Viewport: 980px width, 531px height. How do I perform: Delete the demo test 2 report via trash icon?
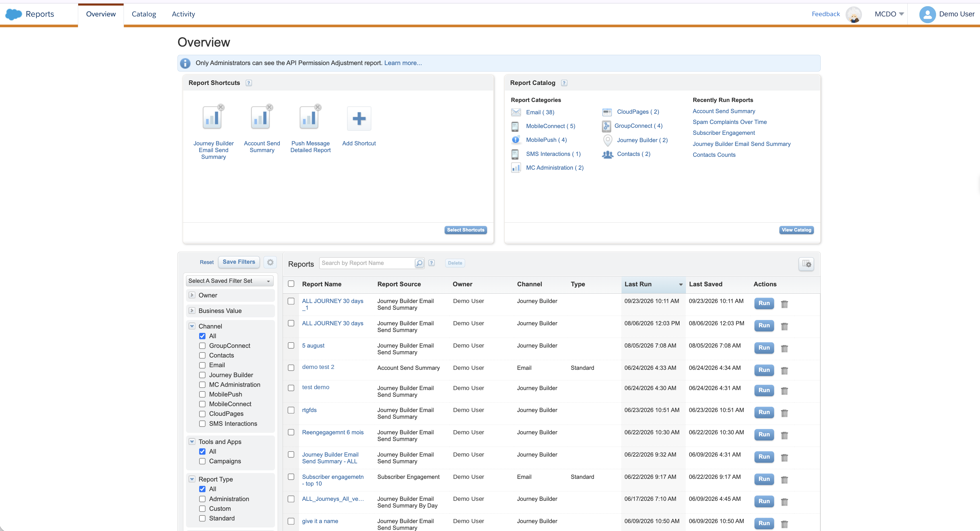coord(784,370)
